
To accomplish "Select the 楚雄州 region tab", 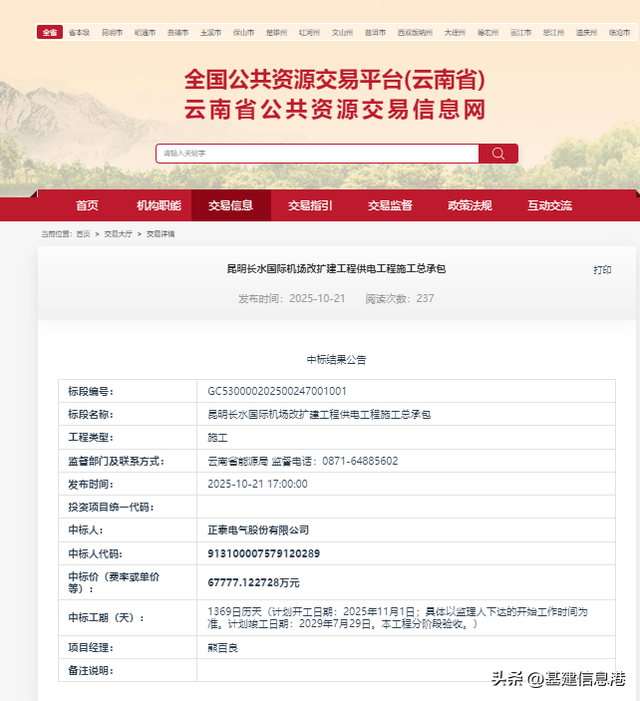I will [276, 33].
